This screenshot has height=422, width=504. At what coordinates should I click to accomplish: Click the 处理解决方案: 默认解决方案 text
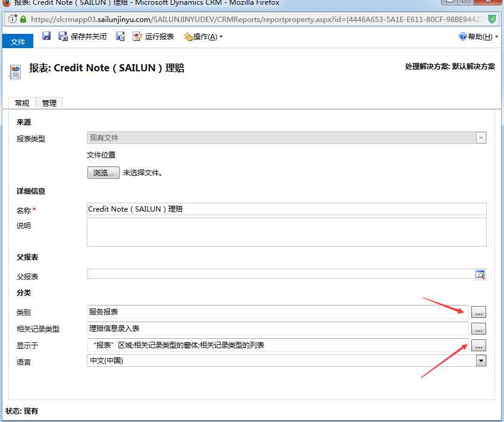[450, 67]
